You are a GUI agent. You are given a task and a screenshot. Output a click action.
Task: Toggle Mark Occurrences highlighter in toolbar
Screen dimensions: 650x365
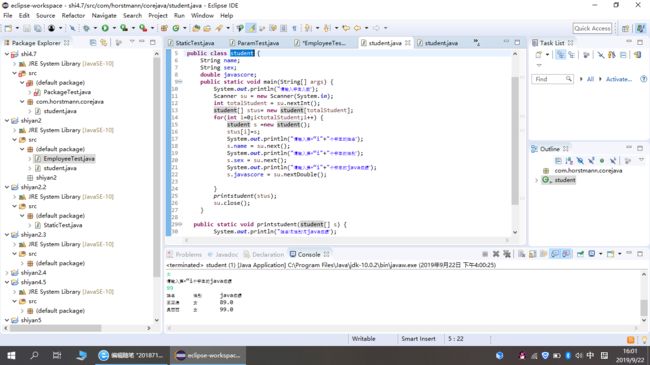click(x=252, y=28)
